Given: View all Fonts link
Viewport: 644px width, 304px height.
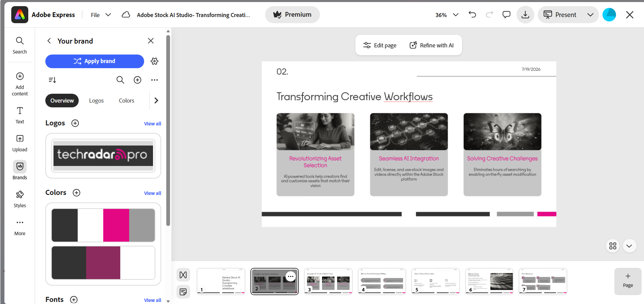Looking at the screenshot, I should [x=153, y=300].
